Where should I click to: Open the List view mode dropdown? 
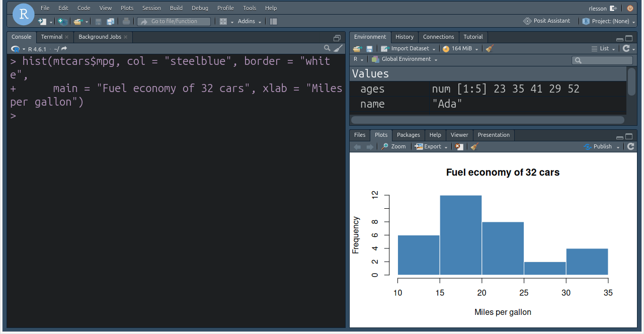(x=604, y=48)
